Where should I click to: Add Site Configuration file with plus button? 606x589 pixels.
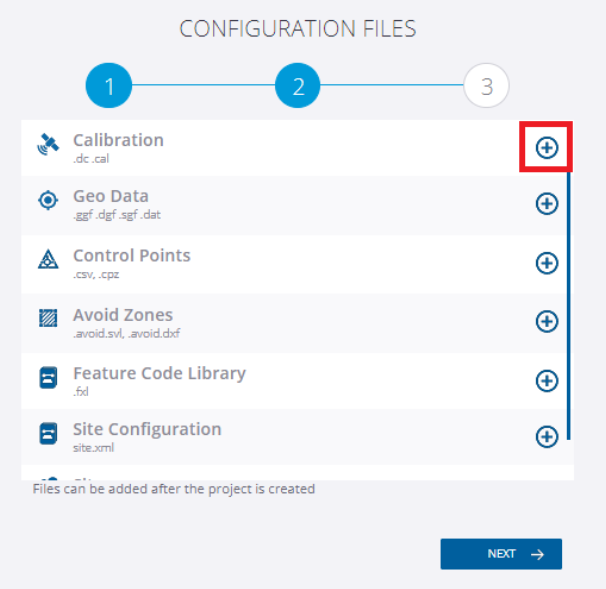(546, 436)
